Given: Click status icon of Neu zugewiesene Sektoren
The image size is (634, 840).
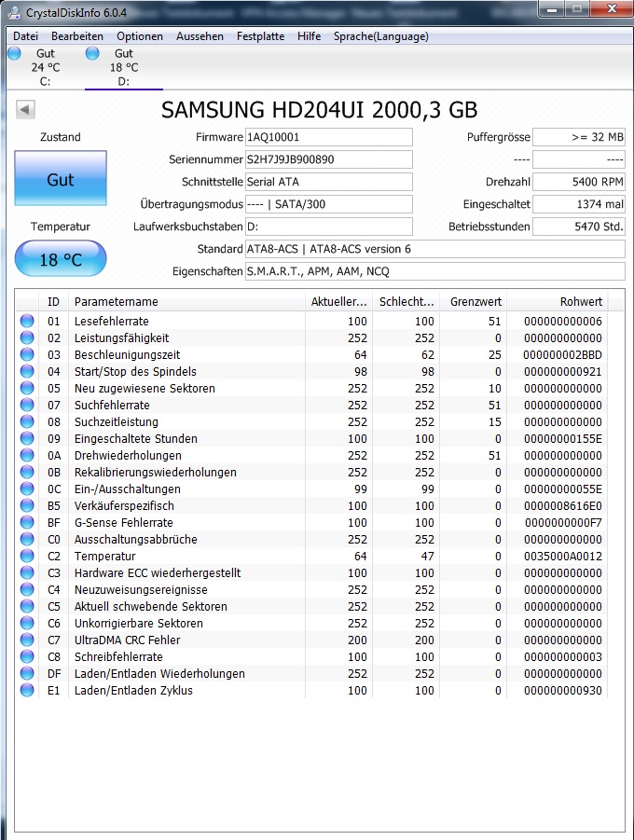Looking at the screenshot, I should coord(27,388).
